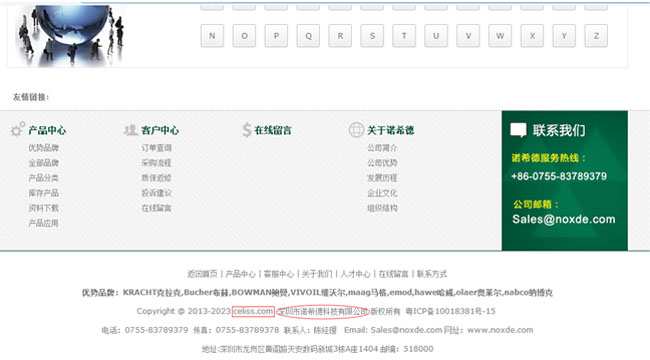
Task: Choose the letter P index button
Action: click(276, 36)
